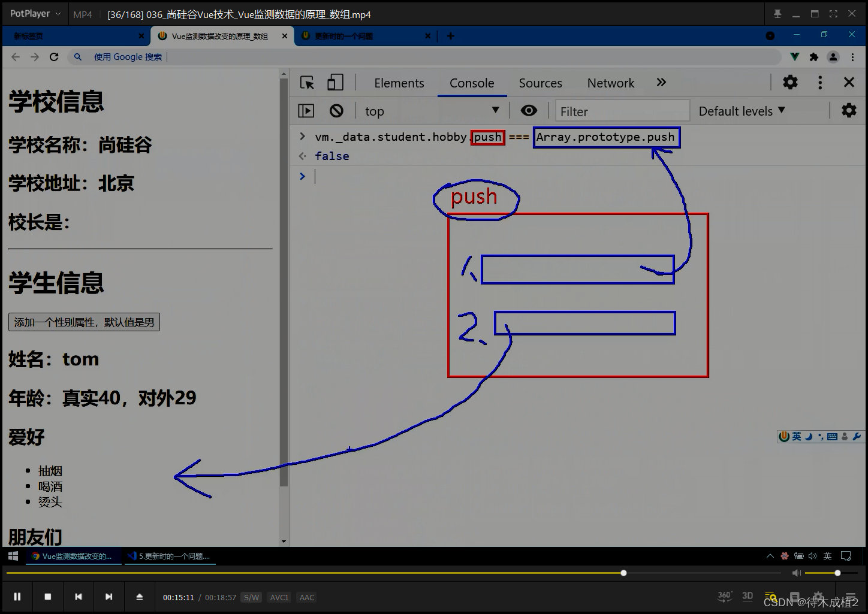Click the console Filter input
868x614 pixels.
click(x=622, y=111)
